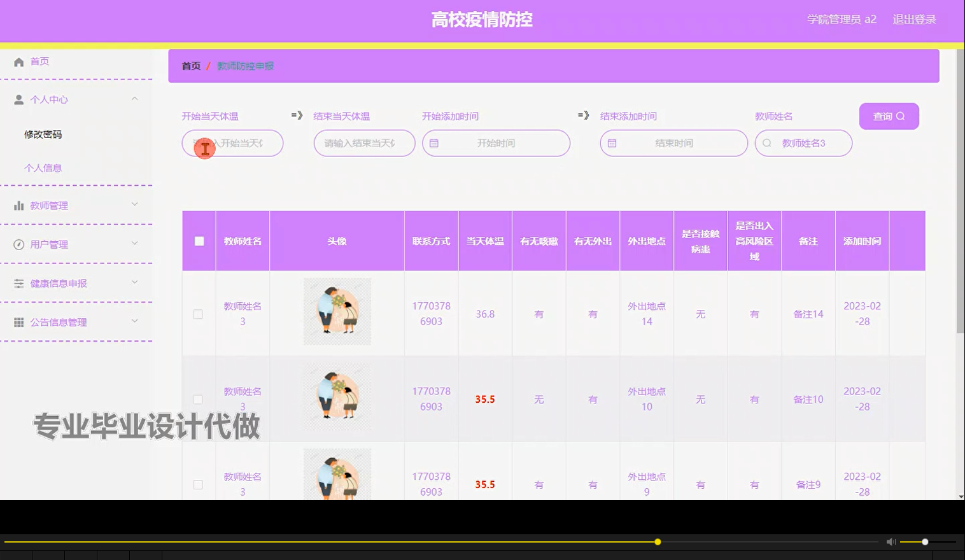The width and height of the screenshot is (965, 560).
Task: Click the person icon beside 个人中心
Action: point(19,100)
